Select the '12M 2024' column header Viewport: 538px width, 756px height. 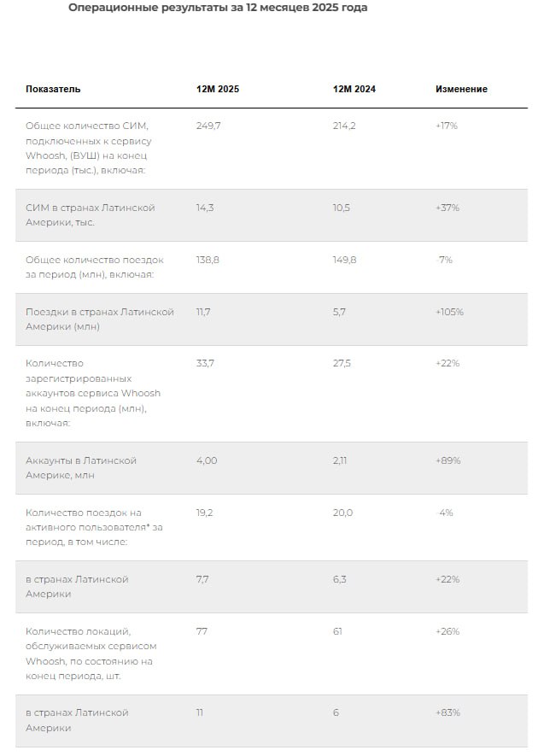click(x=354, y=89)
